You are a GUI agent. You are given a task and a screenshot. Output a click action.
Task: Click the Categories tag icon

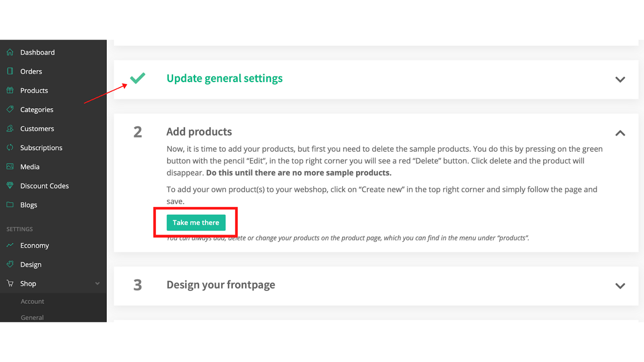(10, 109)
